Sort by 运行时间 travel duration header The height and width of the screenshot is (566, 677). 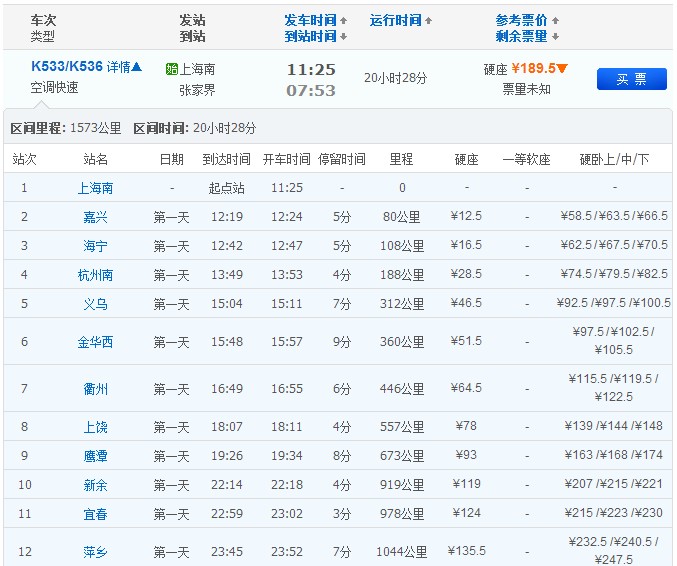coord(401,20)
